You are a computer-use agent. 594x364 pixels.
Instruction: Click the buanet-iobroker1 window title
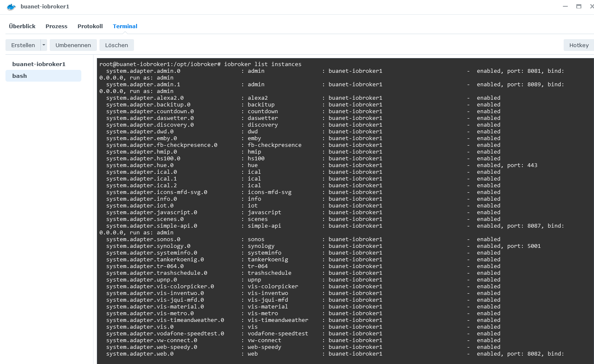45,7
